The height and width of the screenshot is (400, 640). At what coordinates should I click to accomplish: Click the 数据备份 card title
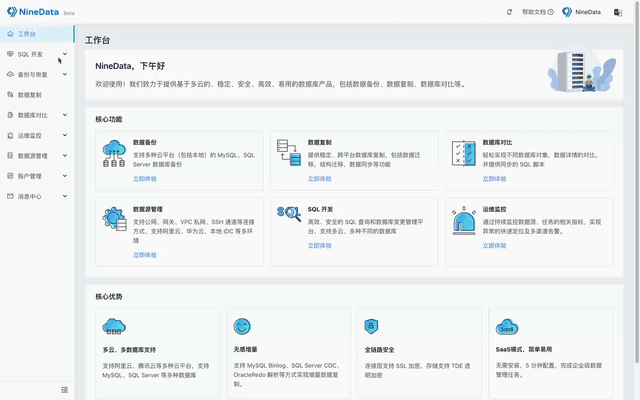coord(145,142)
